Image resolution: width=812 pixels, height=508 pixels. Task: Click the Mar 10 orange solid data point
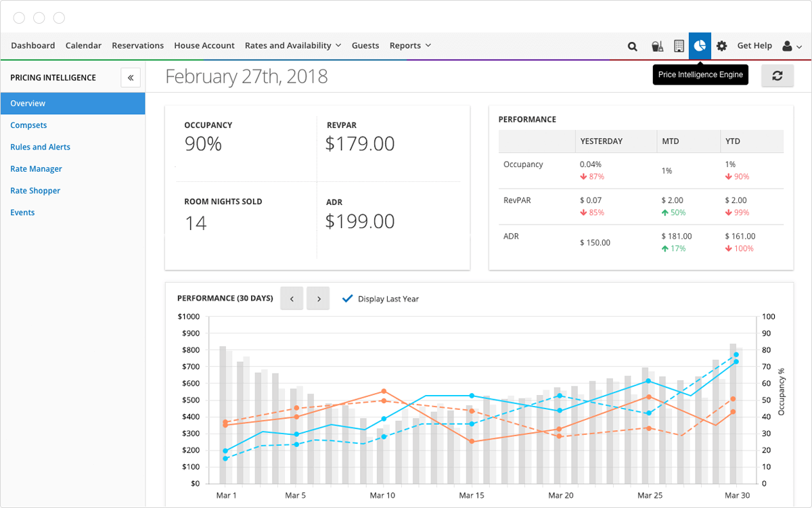384,391
